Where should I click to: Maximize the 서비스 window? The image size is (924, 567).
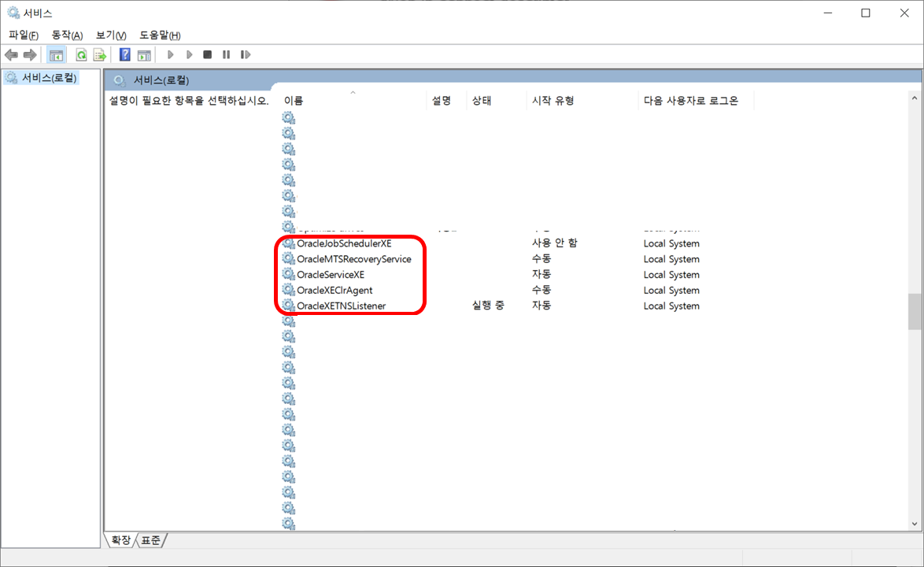coord(866,13)
